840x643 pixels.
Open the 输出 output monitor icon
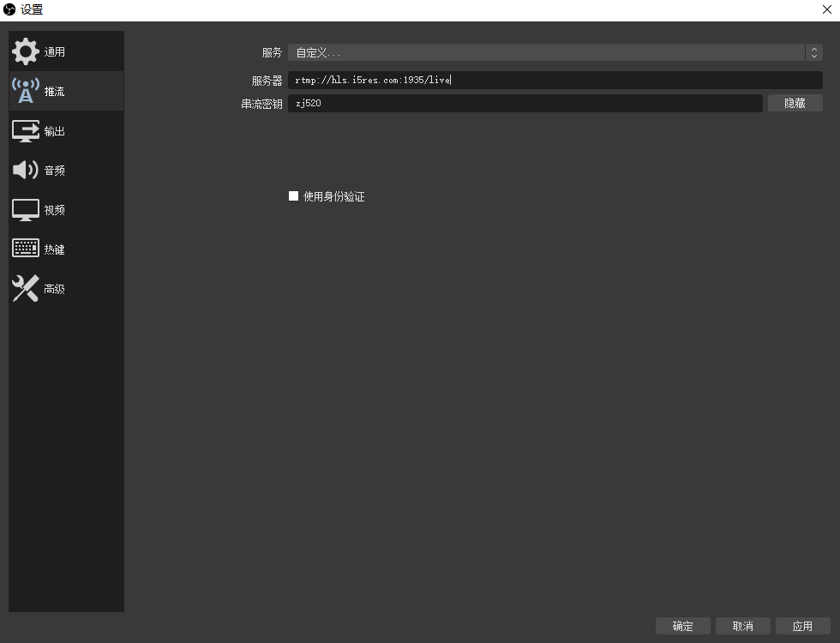click(x=25, y=130)
